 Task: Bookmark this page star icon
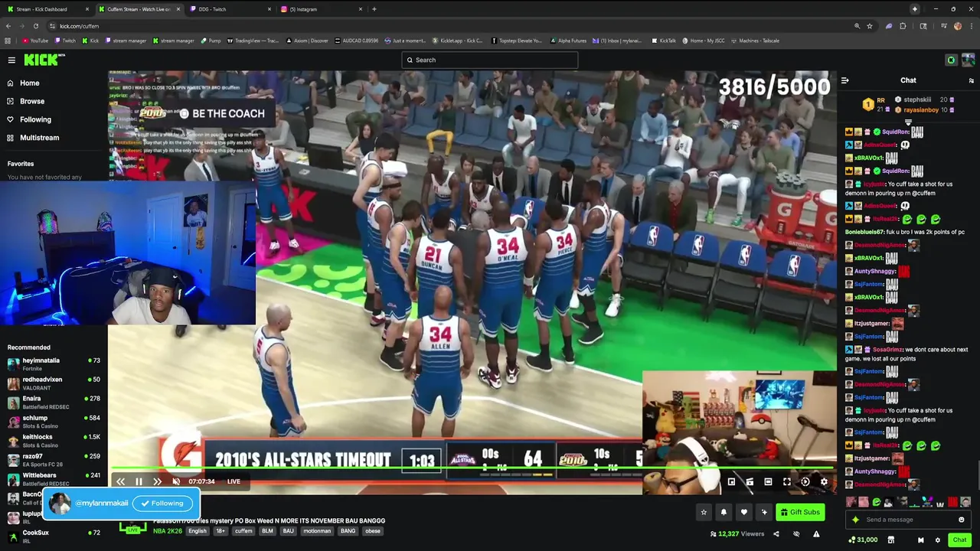(870, 26)
